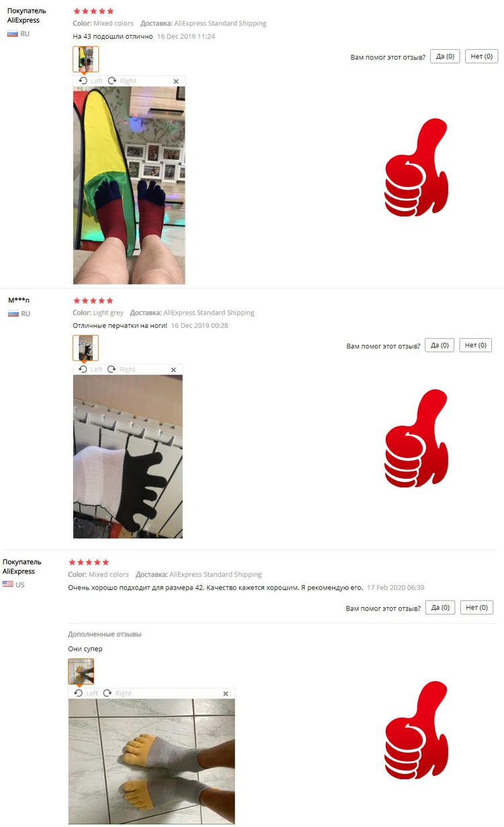The image size is (504, 827).
Task: Click Нет (0) on the first review
Action: coord(481,56)
